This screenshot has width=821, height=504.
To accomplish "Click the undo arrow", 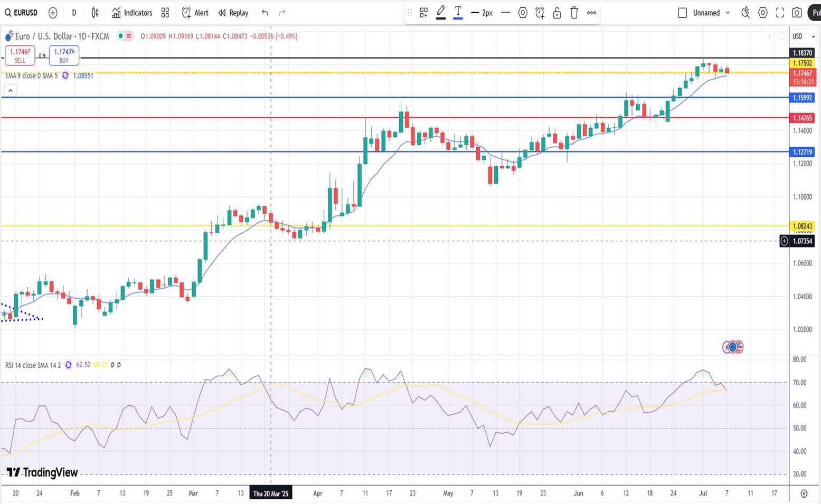I will tap(265, 13).
